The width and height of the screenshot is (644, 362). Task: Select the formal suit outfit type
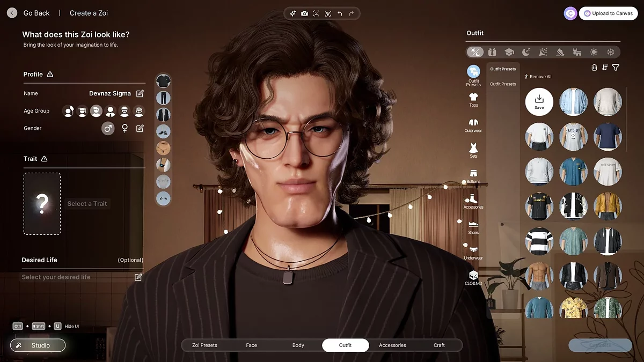(492, 52)
